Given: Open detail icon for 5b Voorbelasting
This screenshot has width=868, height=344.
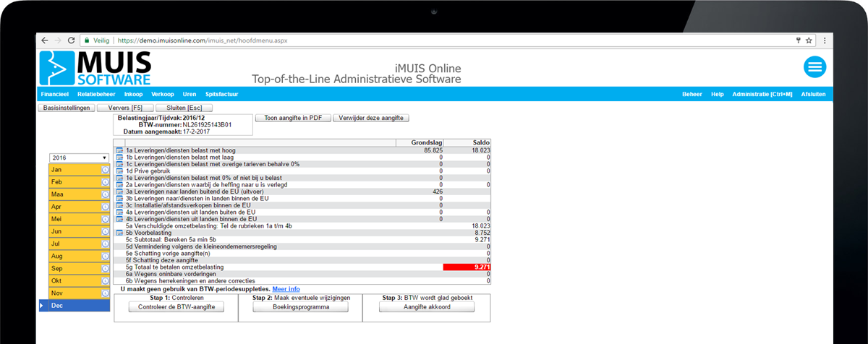Looking at the screenshot, I should tap(119, 233).
